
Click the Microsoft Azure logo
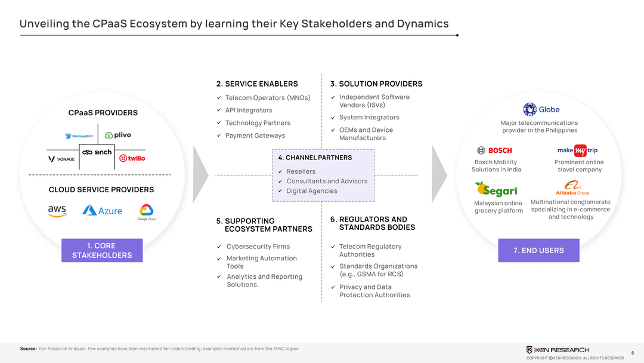click(x=102, y=211)
